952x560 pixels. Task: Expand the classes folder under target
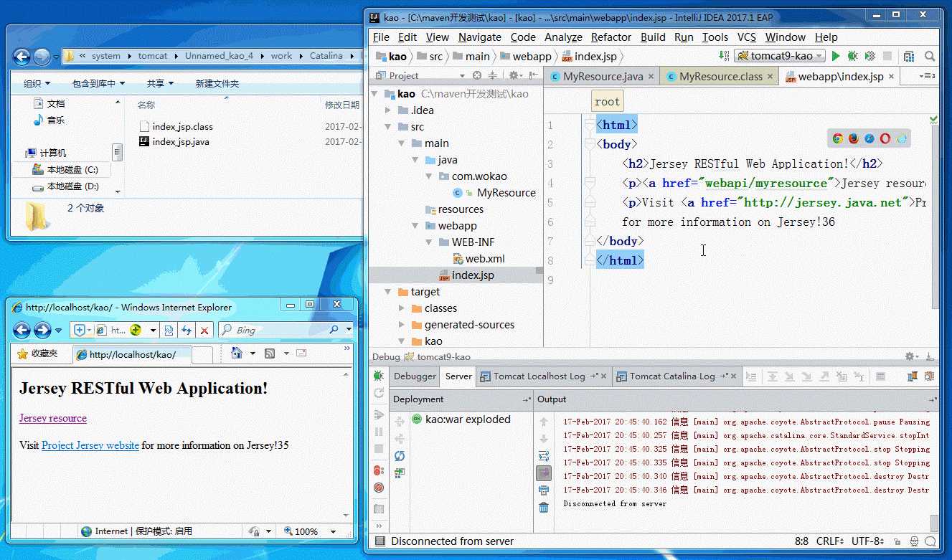click(402, 308)
